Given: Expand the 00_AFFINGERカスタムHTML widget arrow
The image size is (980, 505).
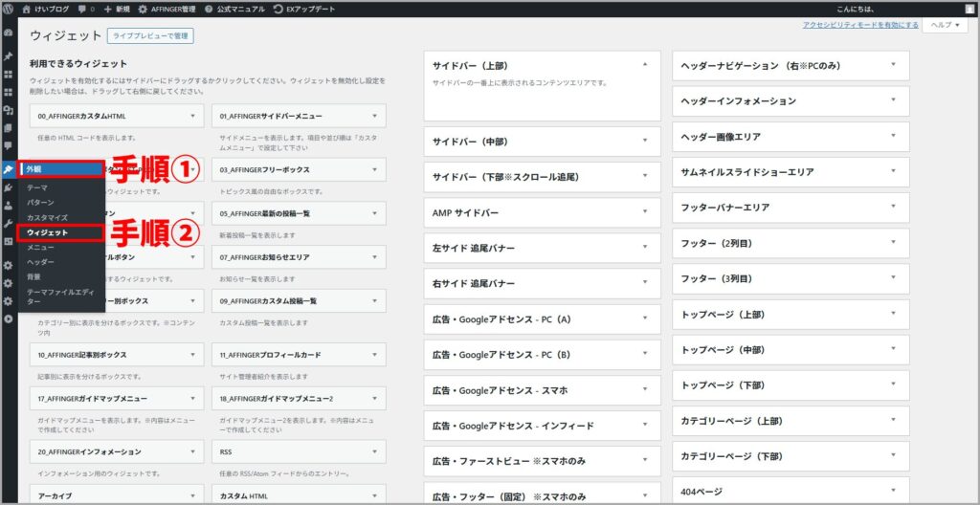Looking at the screenshot, I should pyautogui.click(x=193, y=117).
